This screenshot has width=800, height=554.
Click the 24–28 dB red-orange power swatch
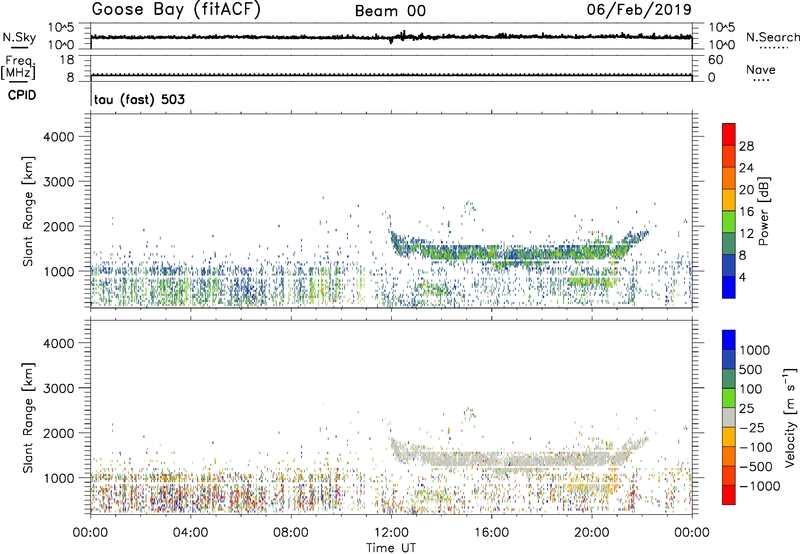point(729,156)
